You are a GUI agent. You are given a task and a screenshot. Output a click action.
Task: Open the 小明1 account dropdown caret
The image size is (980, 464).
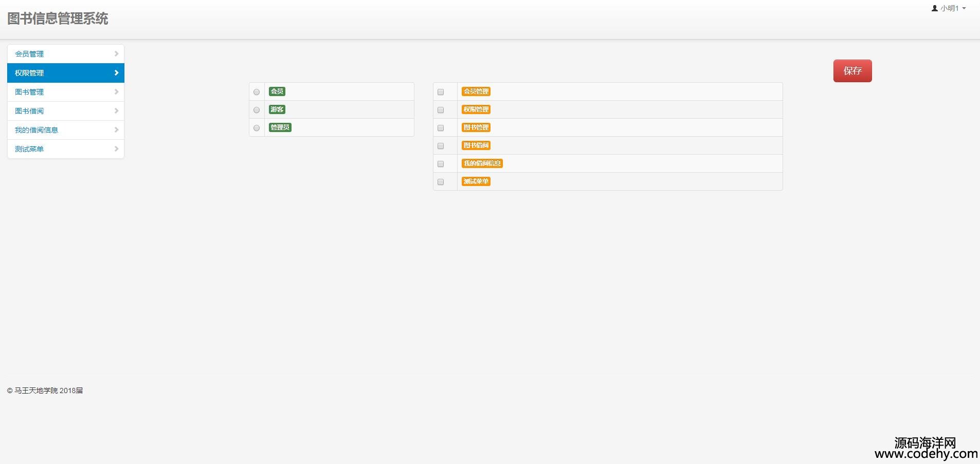point(964,8)
